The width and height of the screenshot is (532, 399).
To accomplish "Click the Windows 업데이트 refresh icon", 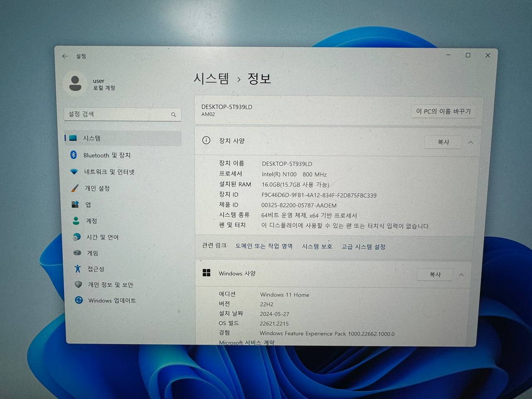I will click(79, 300).
